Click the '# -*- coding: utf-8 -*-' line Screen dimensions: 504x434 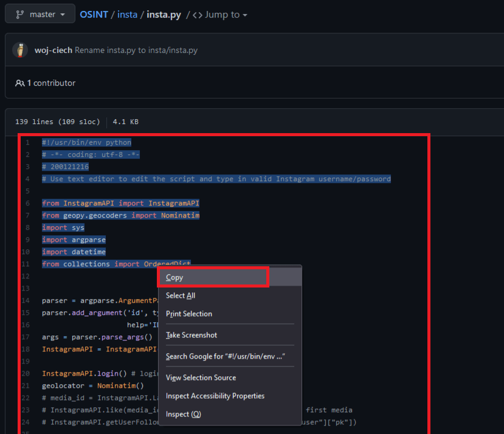pyautogui.click(x=91, y=154)
